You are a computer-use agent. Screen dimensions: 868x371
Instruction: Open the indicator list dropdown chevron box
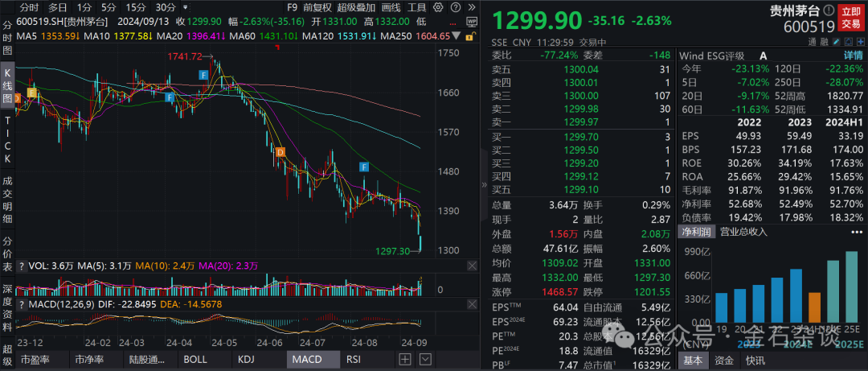424,359
